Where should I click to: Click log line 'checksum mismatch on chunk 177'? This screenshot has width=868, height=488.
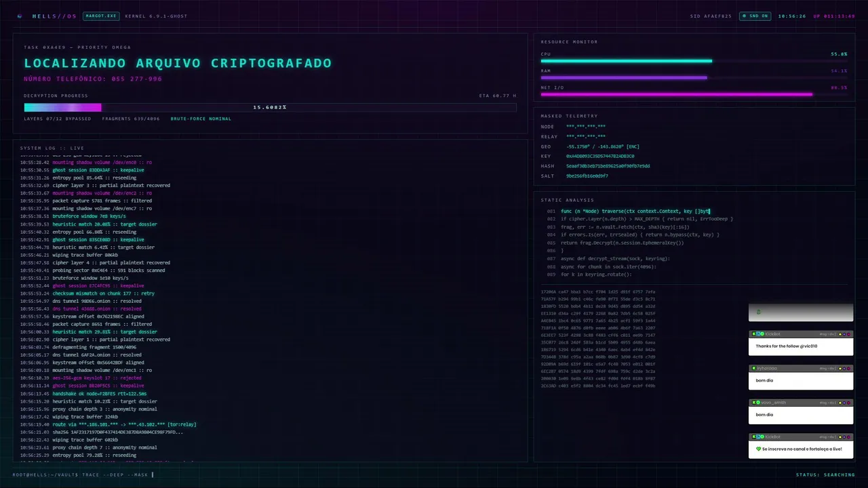click(x=87, y=293)
